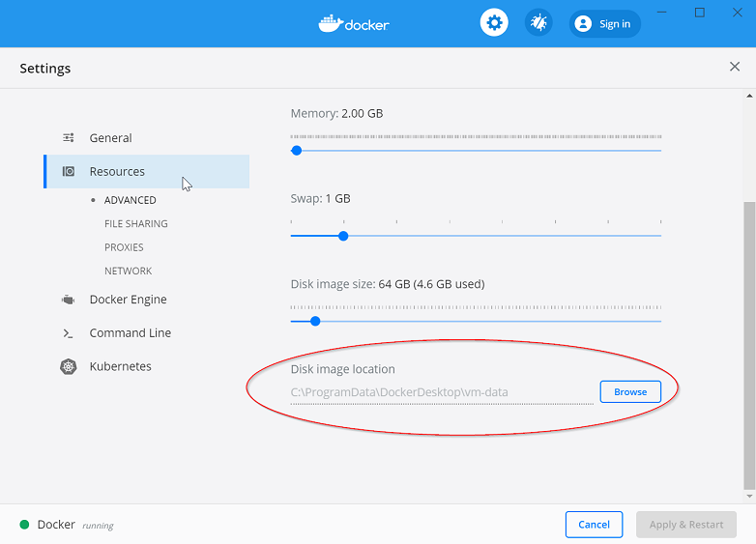Click the Swap slider handle
This screenshot has height=544, width=756.
tap(343, 236)
